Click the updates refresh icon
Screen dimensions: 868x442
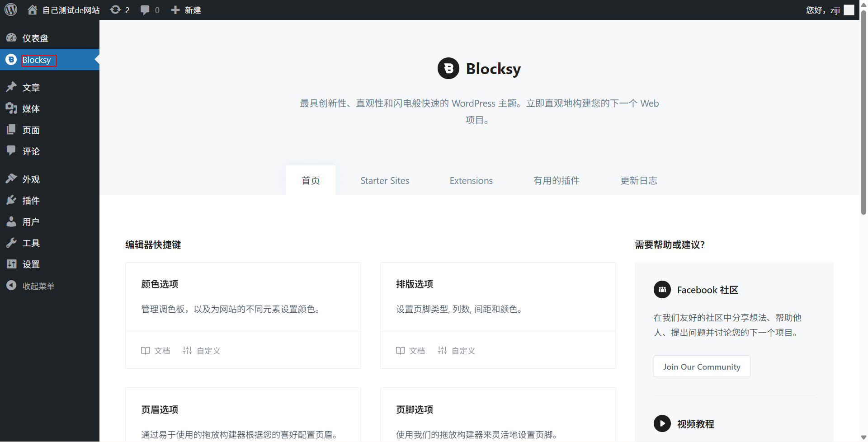115,9
